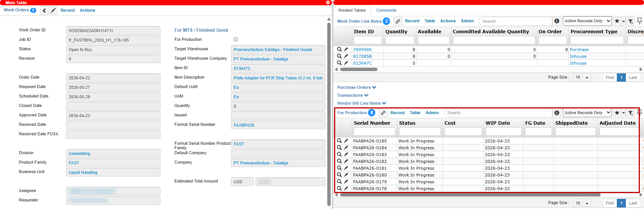Open Main Table settings gear

click(328, 3)
